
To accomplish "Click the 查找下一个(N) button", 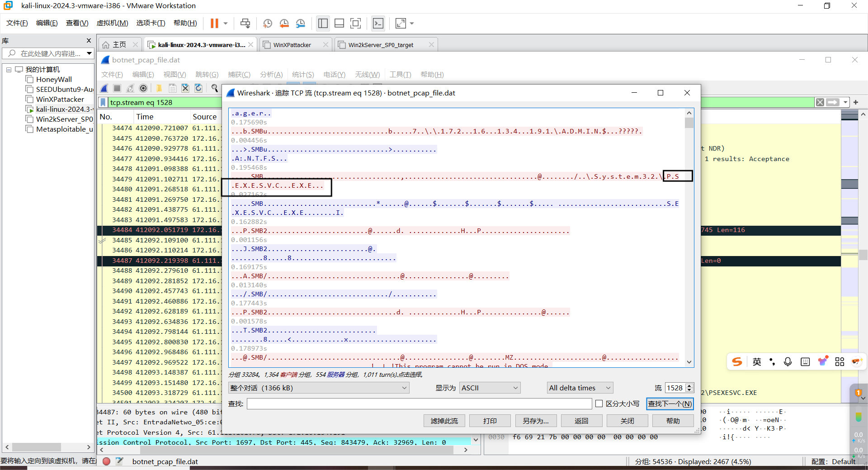I will coord(670,404).
